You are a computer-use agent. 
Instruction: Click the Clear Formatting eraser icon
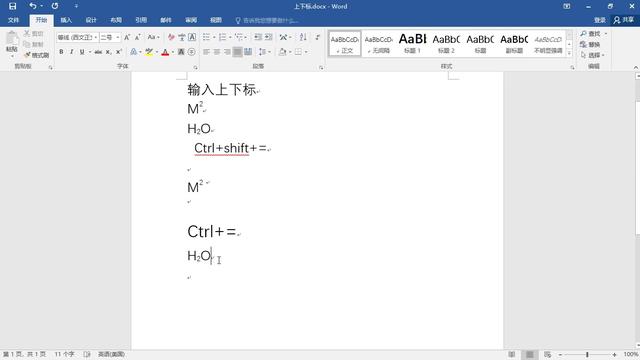[171, 37]
